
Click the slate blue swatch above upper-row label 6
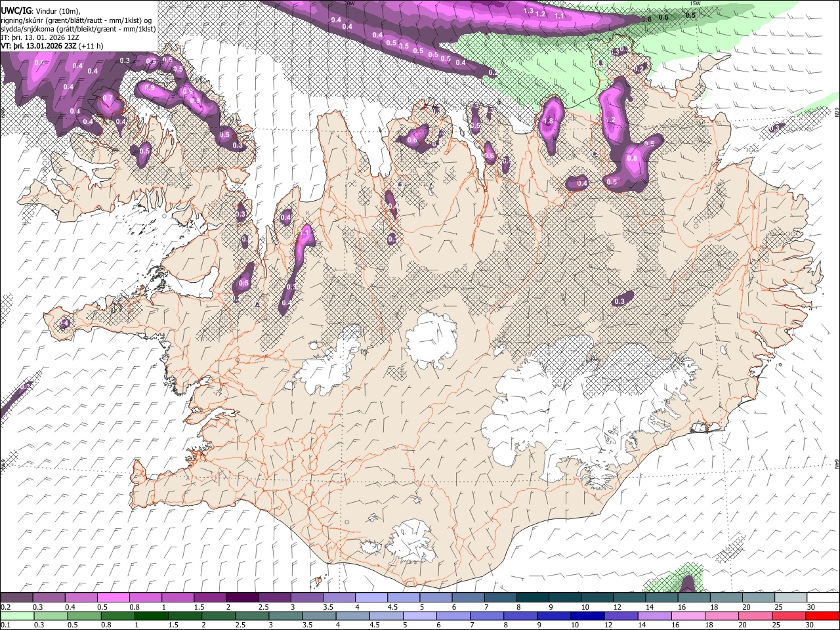(468, 598)
